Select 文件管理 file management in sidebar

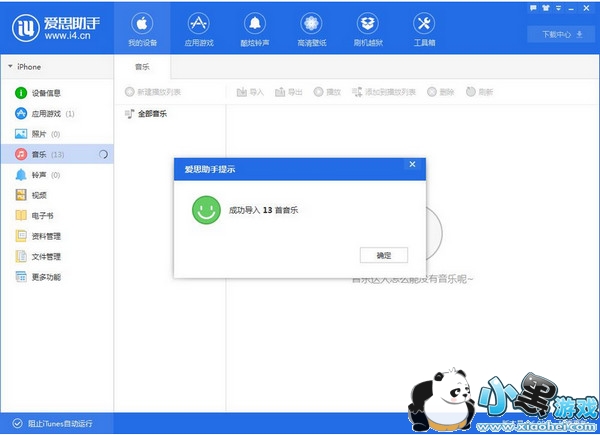[x=57, y=256]
